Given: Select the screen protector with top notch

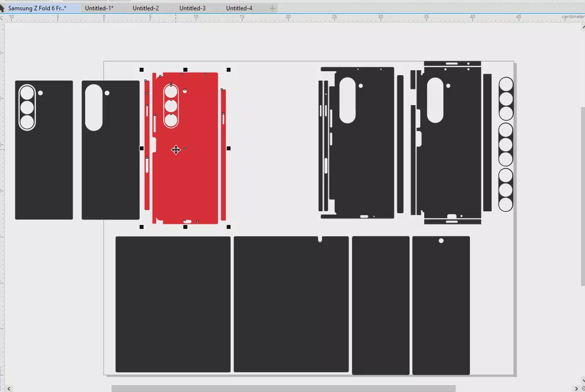Looking at the screenshot, I should coord(291,304).
